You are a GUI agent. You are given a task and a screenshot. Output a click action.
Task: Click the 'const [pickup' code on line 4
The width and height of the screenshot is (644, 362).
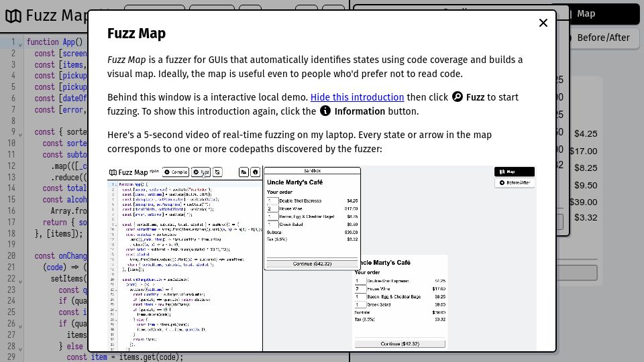tap(61, 76)
